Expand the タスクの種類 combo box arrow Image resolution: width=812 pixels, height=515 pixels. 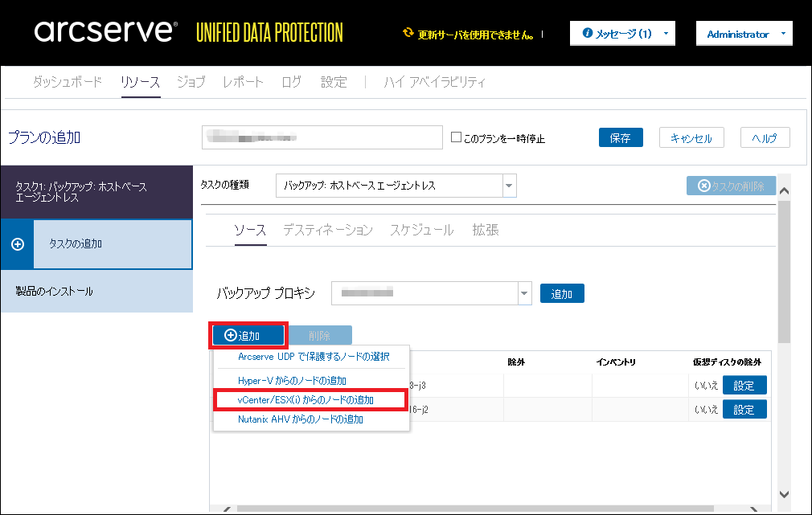[508, 186]
